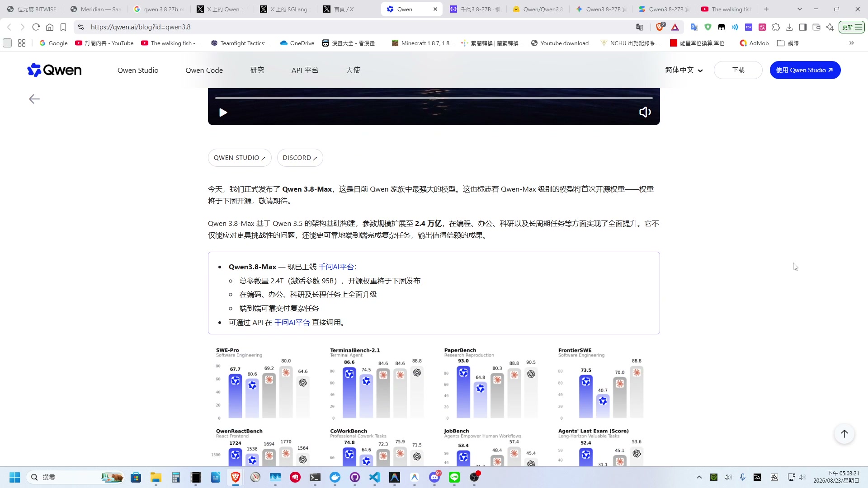Open the extensions puzzle-piece menu
Screen dimensions: 868x488
point(776,27)
